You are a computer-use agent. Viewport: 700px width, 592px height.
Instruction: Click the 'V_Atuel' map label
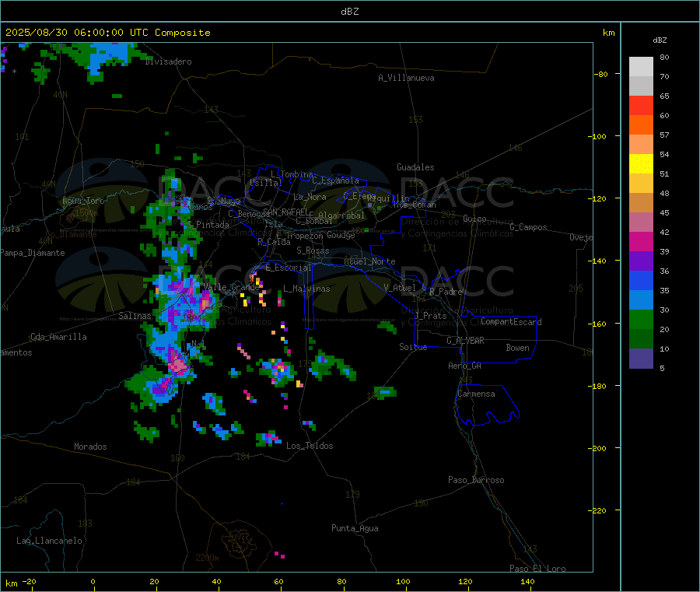[x=400, y=288]
